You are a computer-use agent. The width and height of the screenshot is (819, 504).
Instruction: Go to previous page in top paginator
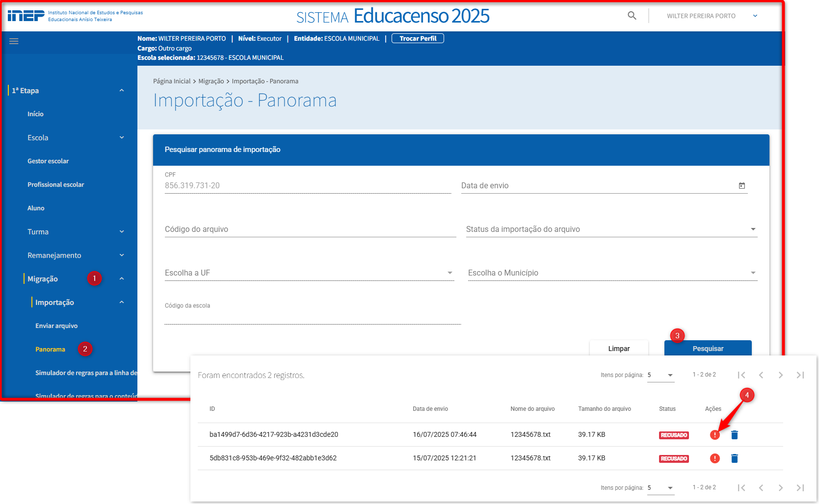(x=761, y=375)
